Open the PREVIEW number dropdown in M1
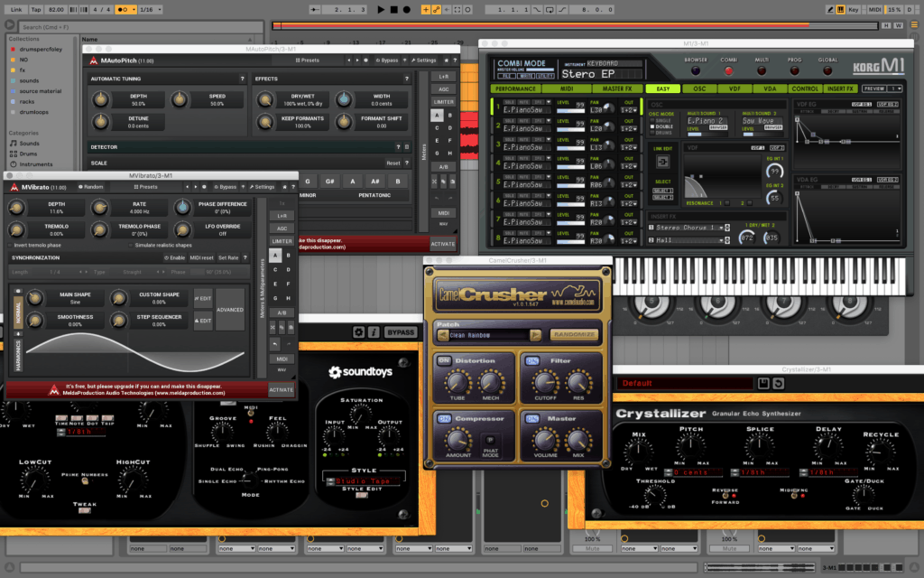Viewport: 924px width, 578px height. (x=895, y=89)
